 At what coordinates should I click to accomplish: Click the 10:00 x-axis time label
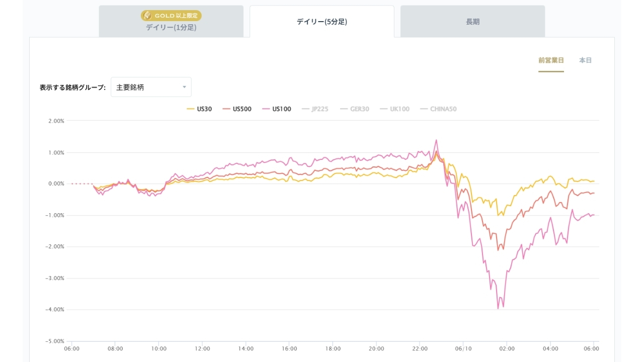[x=158, y=348]
